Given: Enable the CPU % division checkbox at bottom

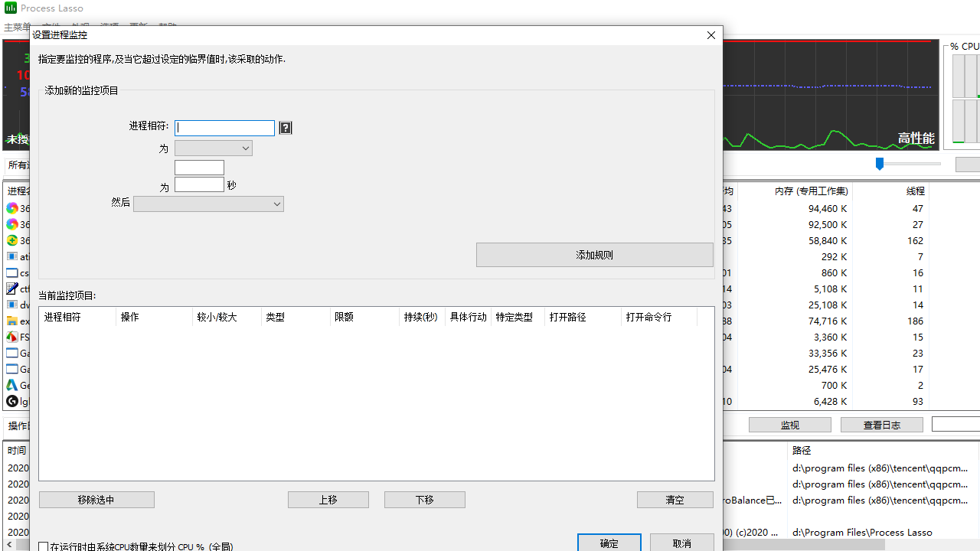Looking at the screenshot, I should [x=44, y=546].
